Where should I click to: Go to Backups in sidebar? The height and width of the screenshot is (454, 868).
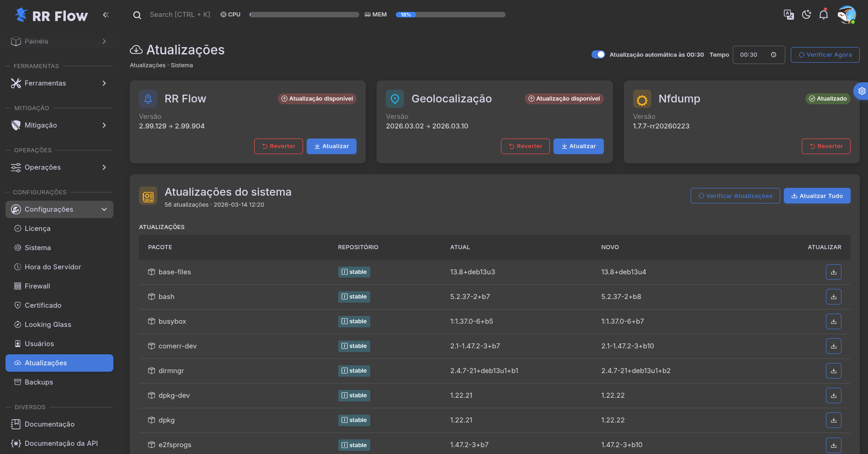[39, 382]
